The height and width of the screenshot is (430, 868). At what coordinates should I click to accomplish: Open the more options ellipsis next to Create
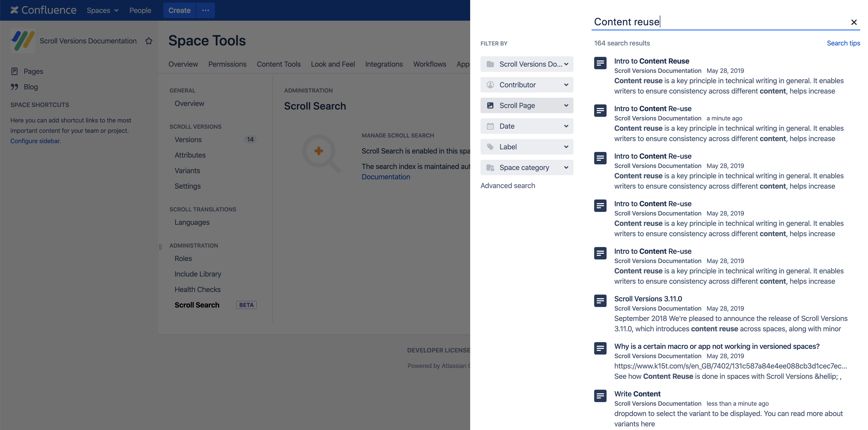point(206,10)
